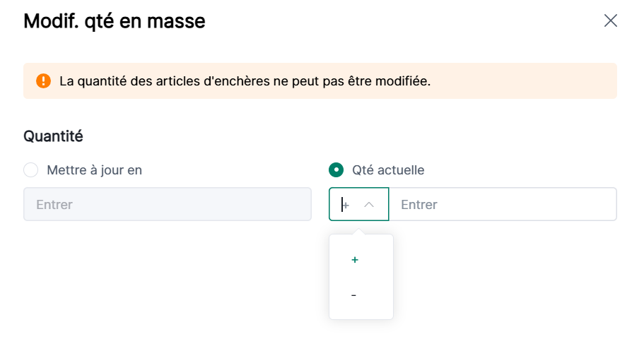Focus the Entrer field beside the operator selector
The width and height of the screenshot is (644, 339).
[503, 205]
